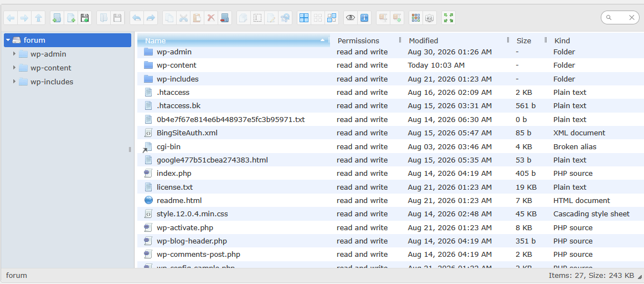Viewport: 644px width, 284px height.
Task: Click the Duplicate toolbar icon
Action: (x=244, y=18)
